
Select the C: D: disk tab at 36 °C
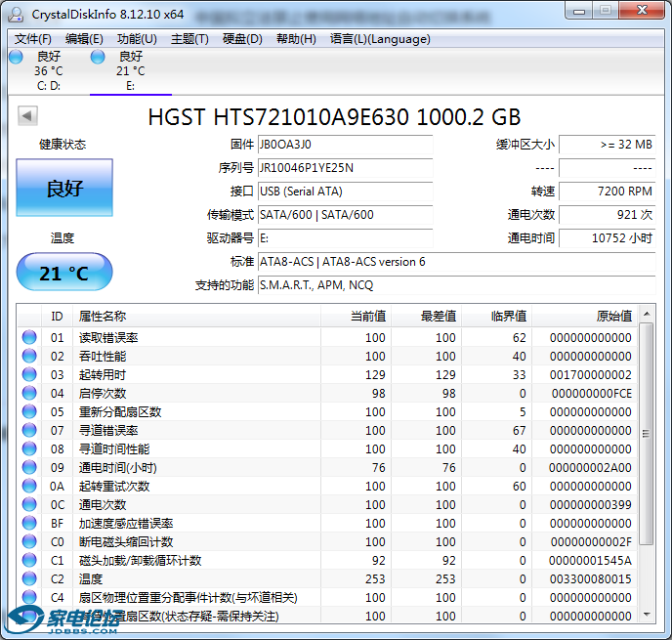point(49,71)
